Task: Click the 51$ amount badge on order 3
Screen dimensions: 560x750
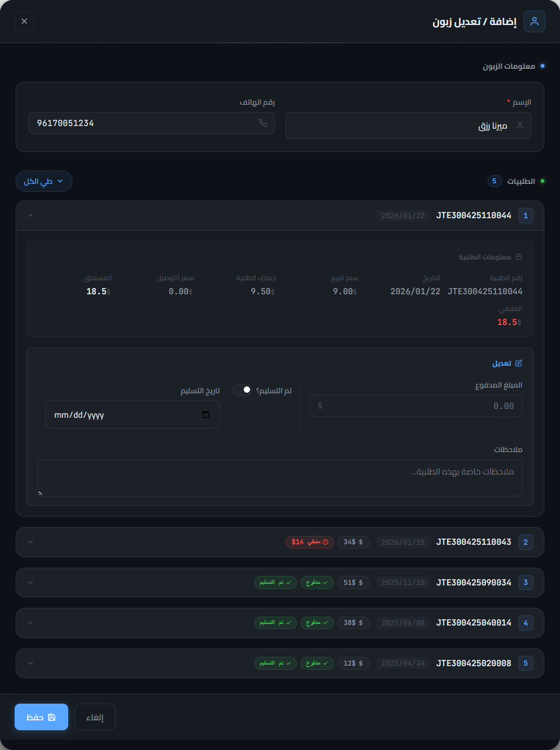Action: (353, 582)
